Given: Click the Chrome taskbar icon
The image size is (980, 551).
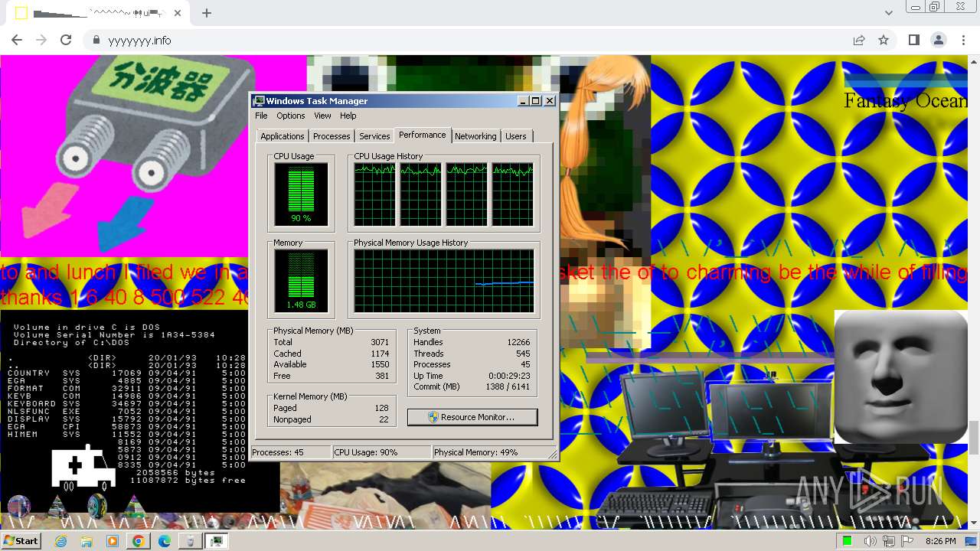Looking at the screenshot, I should point(138,541).
